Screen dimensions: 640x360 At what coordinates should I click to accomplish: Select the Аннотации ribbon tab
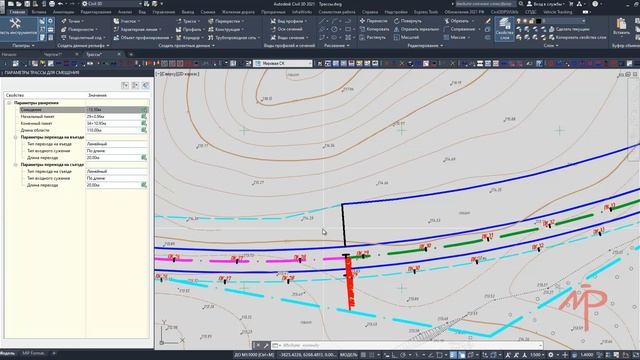coord(63,12)
